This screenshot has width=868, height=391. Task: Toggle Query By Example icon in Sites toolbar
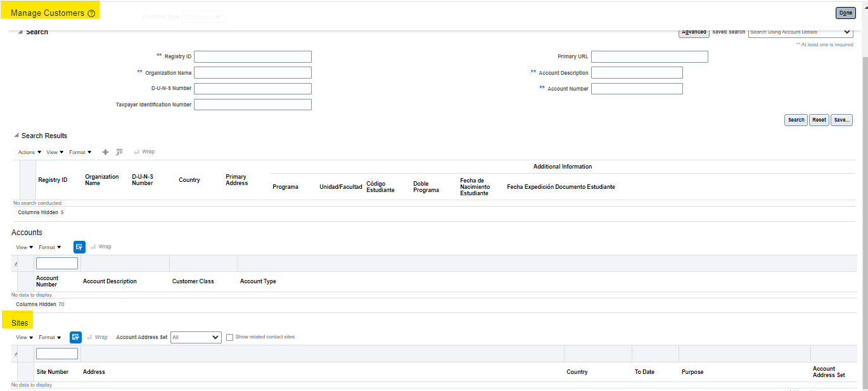76,337
